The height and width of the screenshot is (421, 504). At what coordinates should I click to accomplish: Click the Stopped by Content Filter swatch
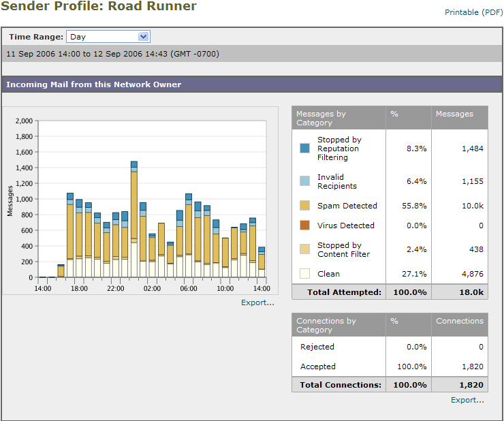click(304, 249)
